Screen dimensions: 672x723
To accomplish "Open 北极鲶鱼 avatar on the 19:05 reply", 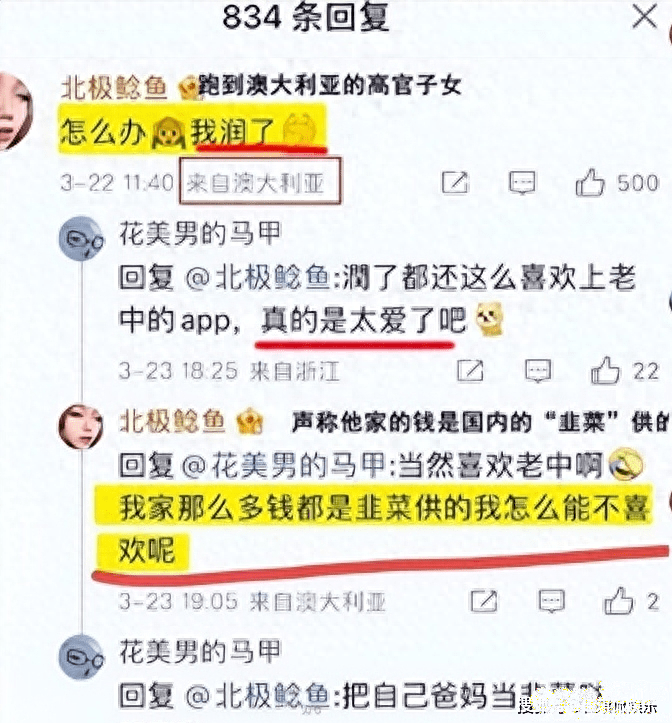I will [81, 426].
